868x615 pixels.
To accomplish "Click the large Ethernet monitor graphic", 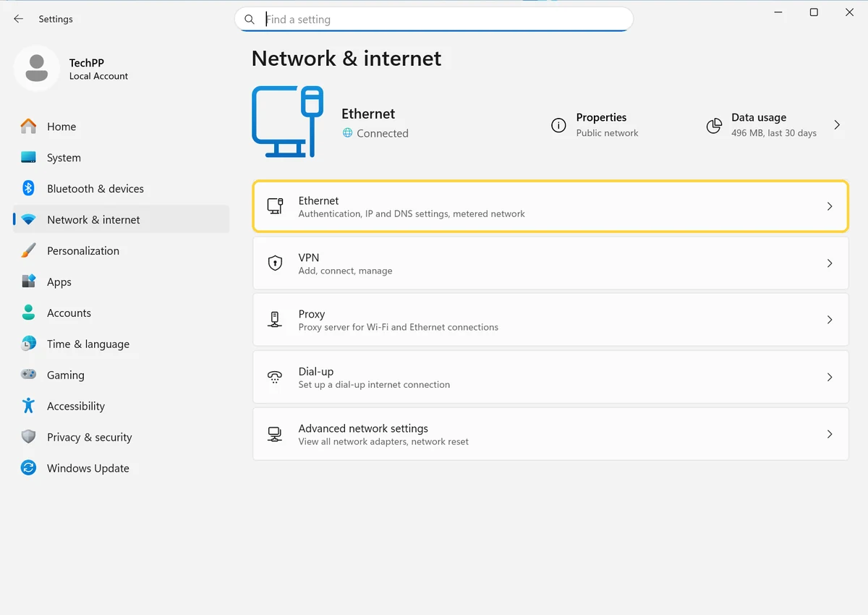I will click(x=287, y=122).
